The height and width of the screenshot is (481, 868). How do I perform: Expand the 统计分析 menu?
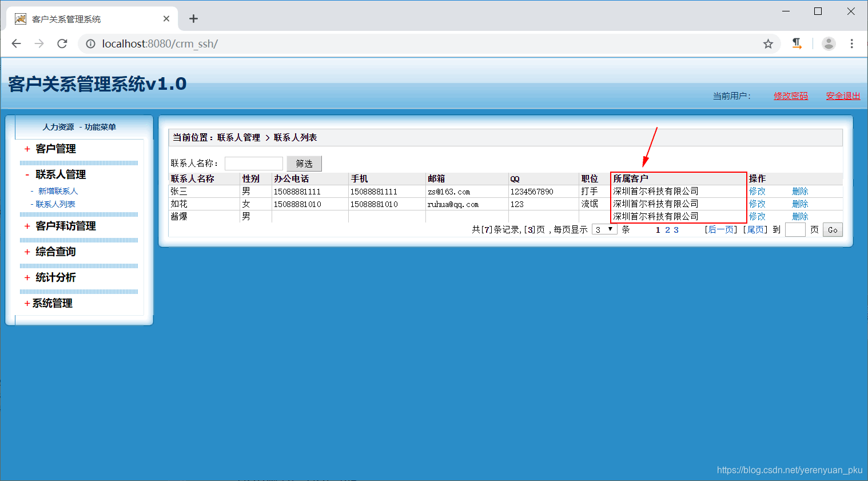pyautogui.click(x=55, y=277)
